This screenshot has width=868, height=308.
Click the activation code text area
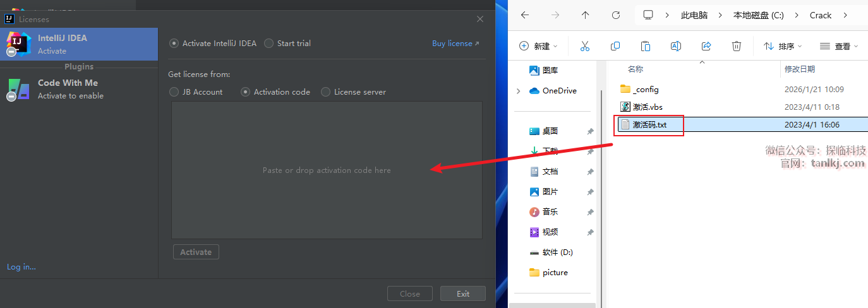pos(327,170)
